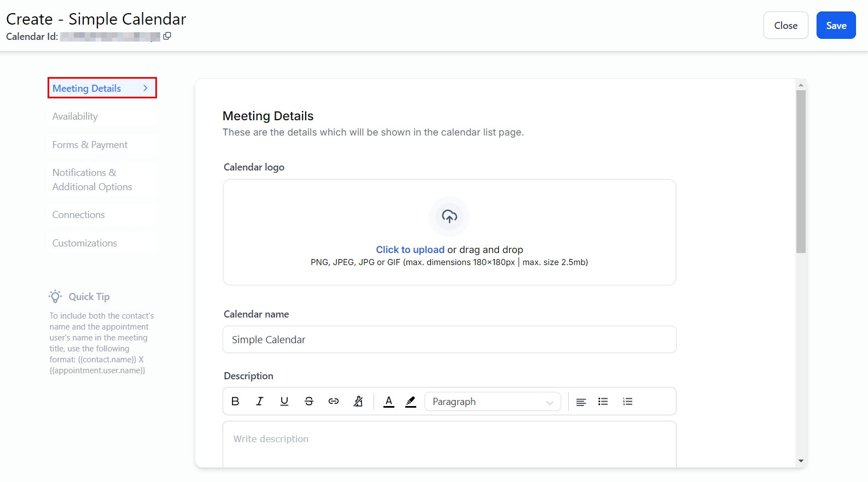Clear formatting in the description editor
868x482 pixels.
[358, 402]
